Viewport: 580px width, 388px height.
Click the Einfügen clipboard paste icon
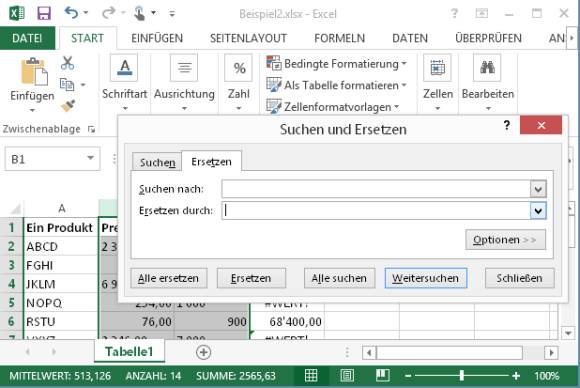pyautogui.click(x=34, y=71)
